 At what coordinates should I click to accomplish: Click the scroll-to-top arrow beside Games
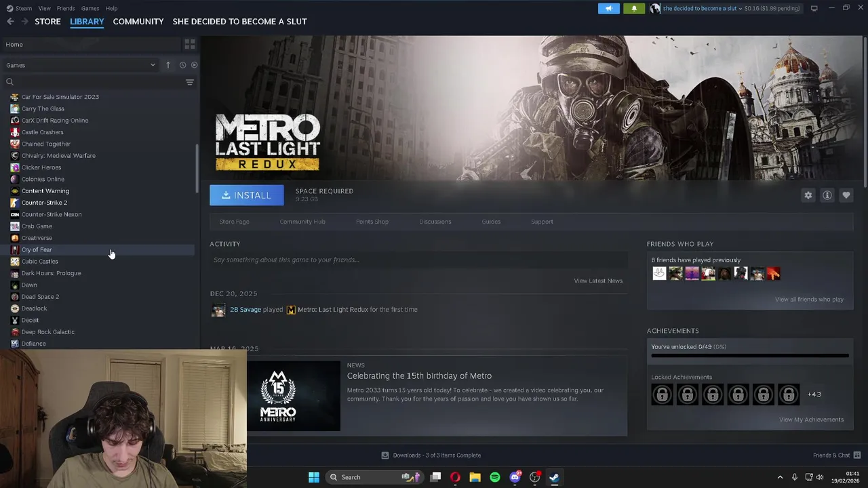pyautogui.click(x=168, y=65)
